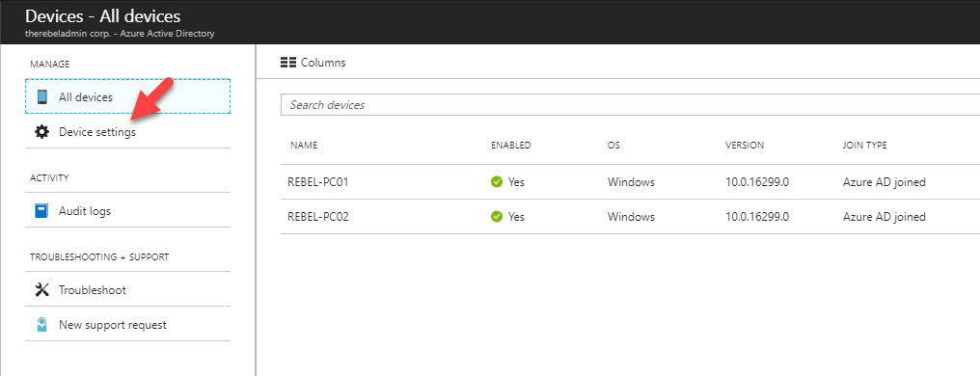Click therebeladmin corp. Azure Active Directory subtitle

pyautogui.click(x=120, y=33)
